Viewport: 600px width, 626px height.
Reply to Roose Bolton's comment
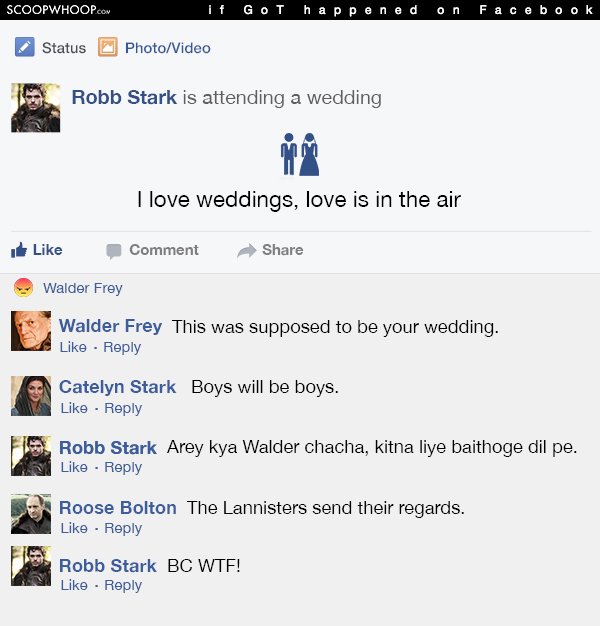point(123,528)
